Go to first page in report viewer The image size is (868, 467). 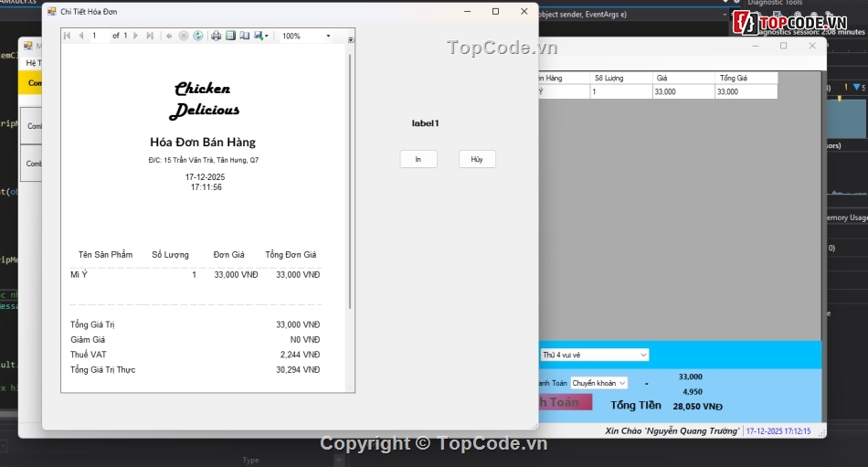[67, 36]
